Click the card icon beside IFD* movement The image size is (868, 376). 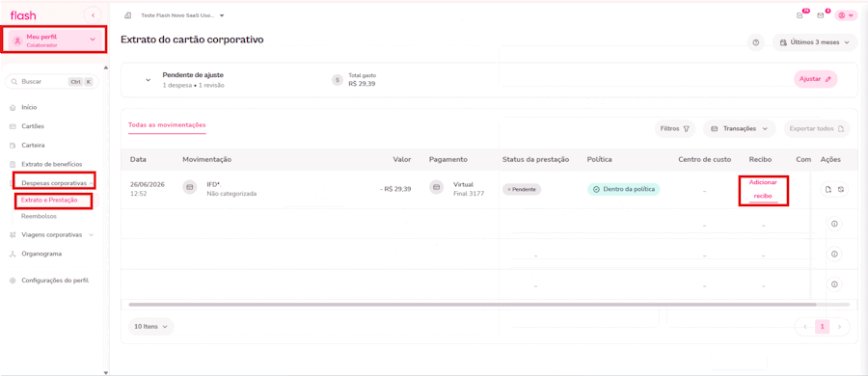click(190, 188)
